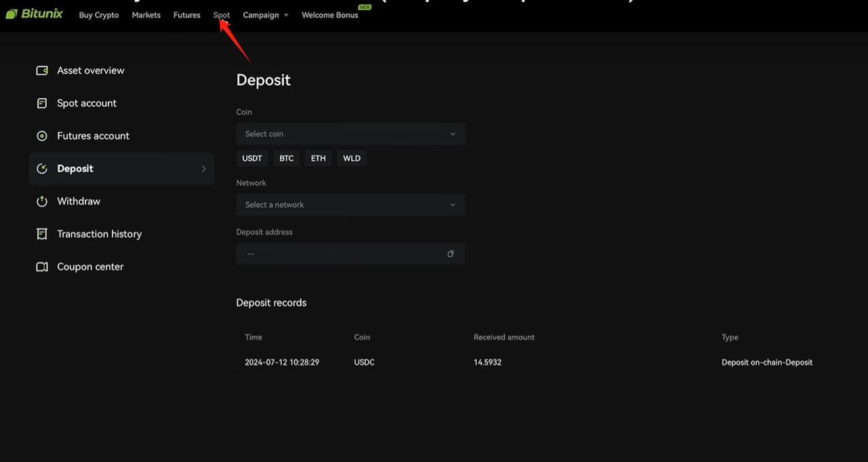Click the Bitunix logo icon
Screen dimensions: 868x462
click(x=12, y=14)
